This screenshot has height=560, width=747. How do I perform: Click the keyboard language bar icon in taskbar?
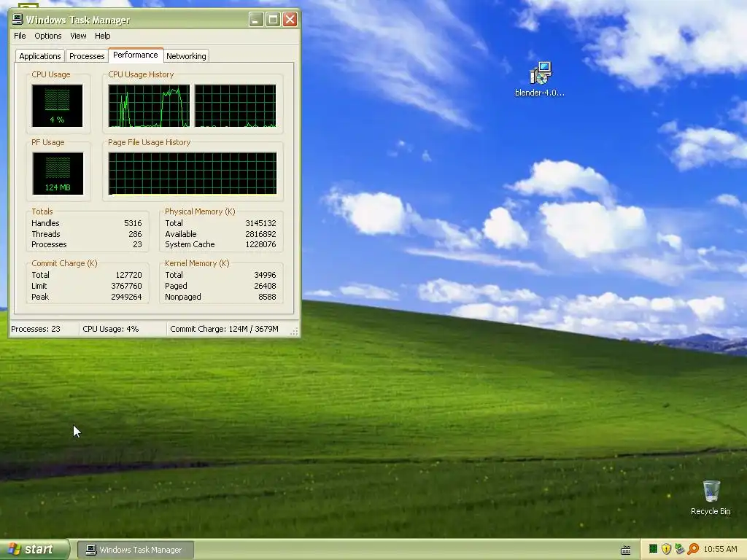[x=625, y=550]
